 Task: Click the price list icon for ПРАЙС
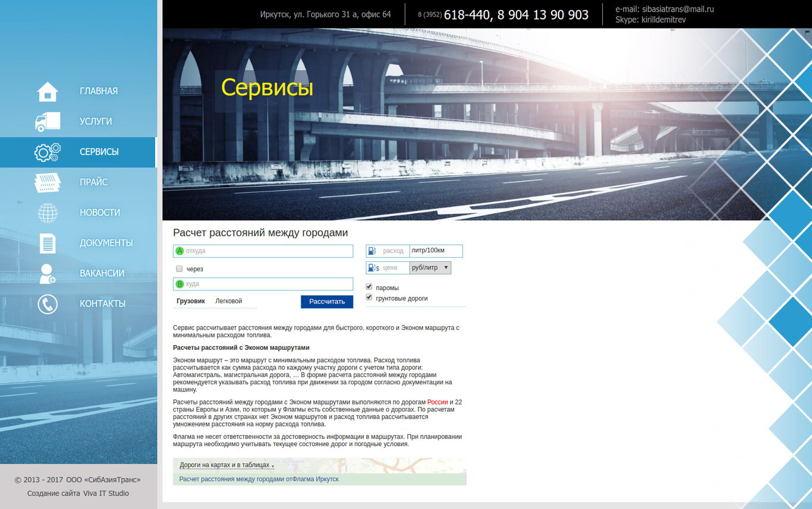pyautogui.click(x=48, y=182)
